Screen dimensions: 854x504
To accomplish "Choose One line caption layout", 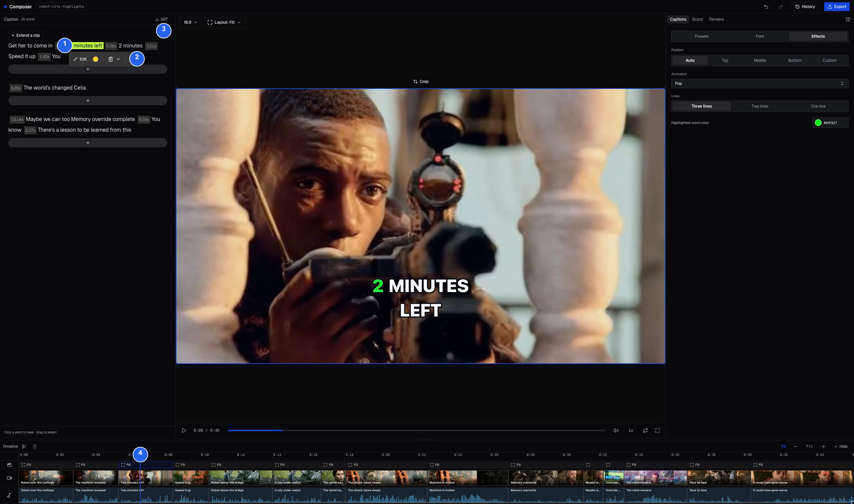I will tap(818, 106).
